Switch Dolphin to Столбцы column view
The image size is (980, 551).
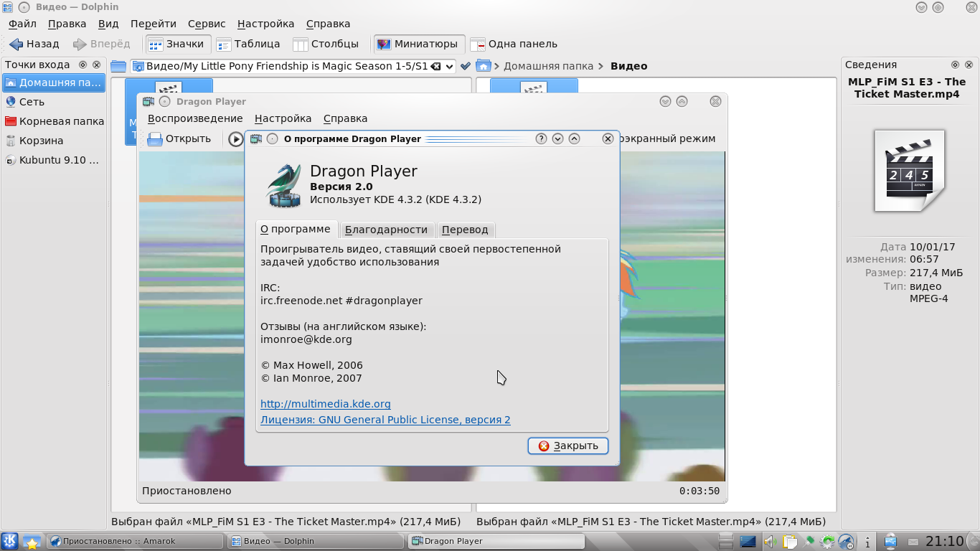pyautogui.click(x=326, y=44)
